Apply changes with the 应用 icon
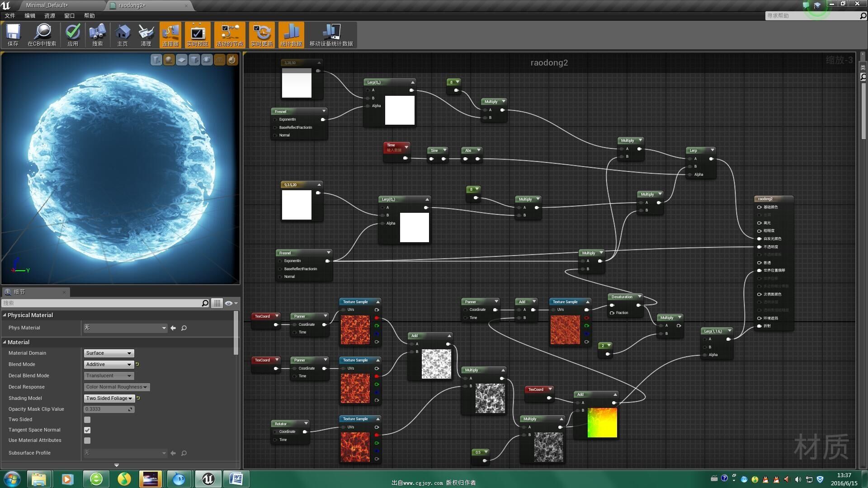The image size is (868, 488). 73,35
